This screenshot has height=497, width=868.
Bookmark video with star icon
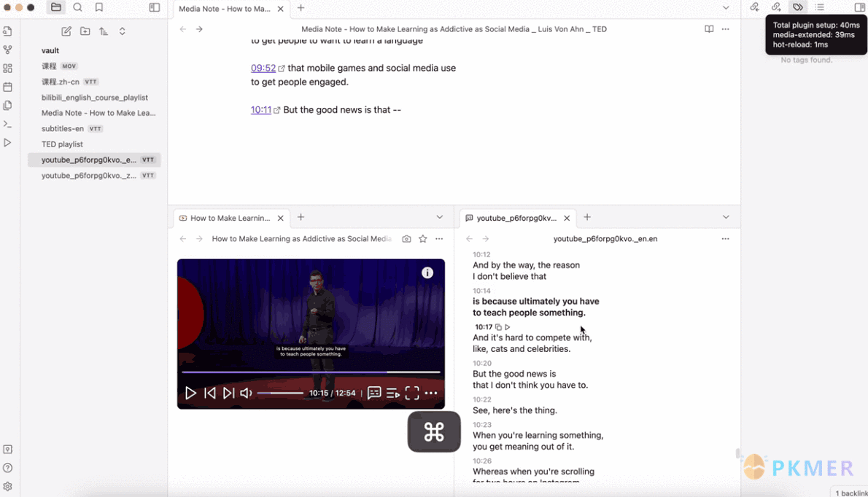(x=423, y=239)
